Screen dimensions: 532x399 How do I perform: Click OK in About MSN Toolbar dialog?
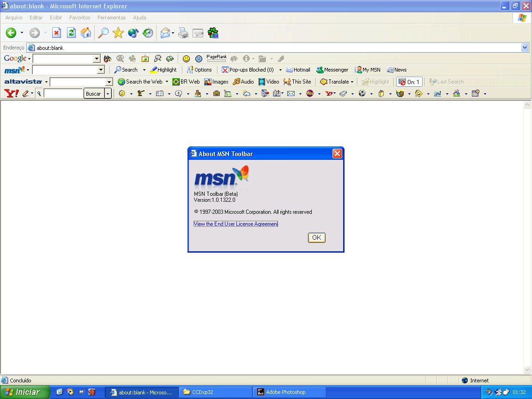pos(316,237)
